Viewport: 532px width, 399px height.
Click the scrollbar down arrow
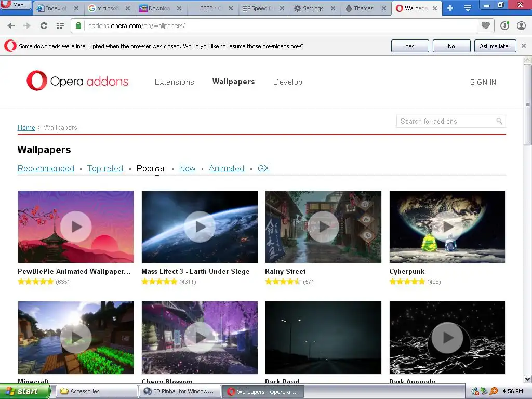coord(528,379)
